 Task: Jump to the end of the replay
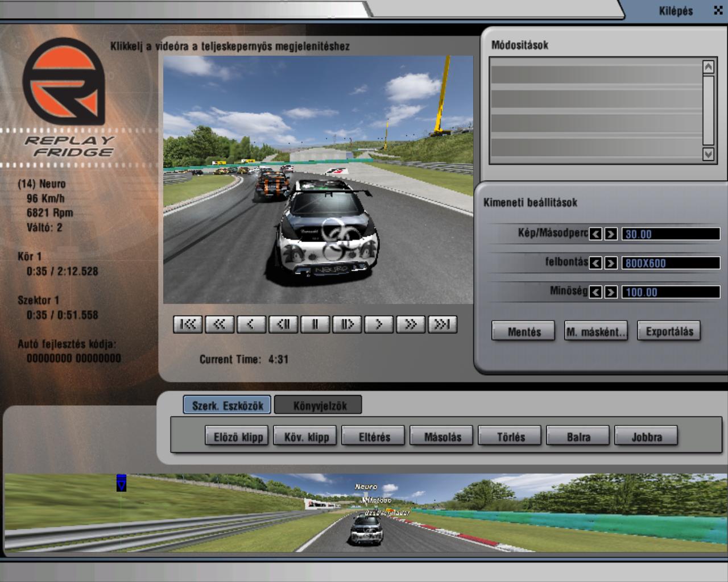point(442,325)
